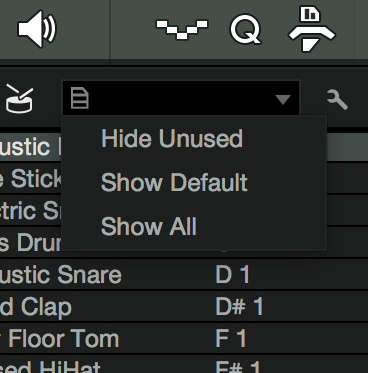Choose Show All from the menu
The width and height of the screenshot is (368, 373).
pyautogui.click(x=149, y=226)
